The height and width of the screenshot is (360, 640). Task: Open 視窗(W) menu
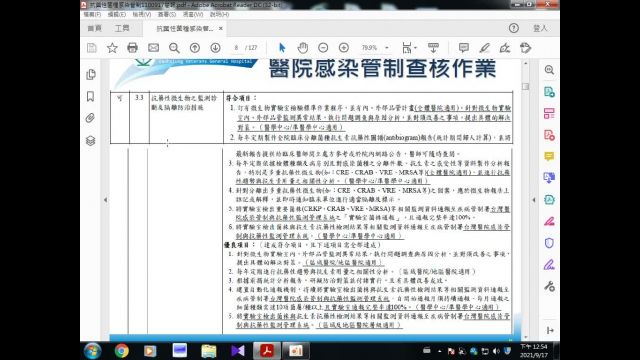[193, 14]
